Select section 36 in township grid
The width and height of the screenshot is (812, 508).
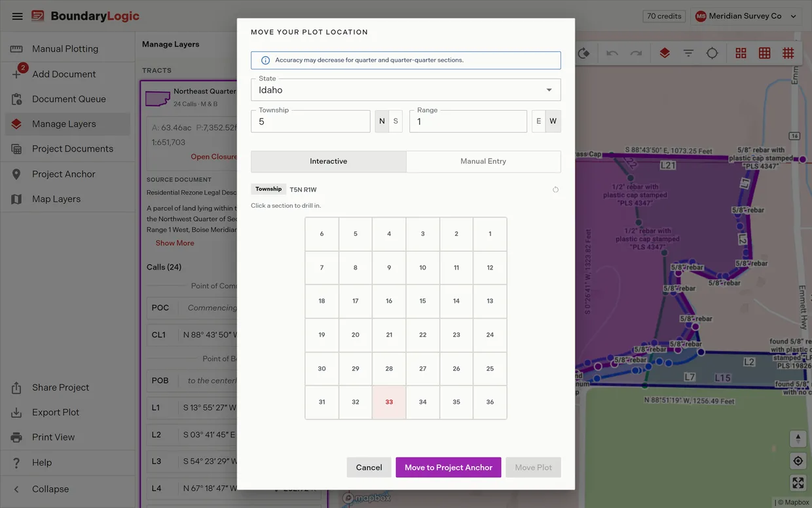click(490, 402)
